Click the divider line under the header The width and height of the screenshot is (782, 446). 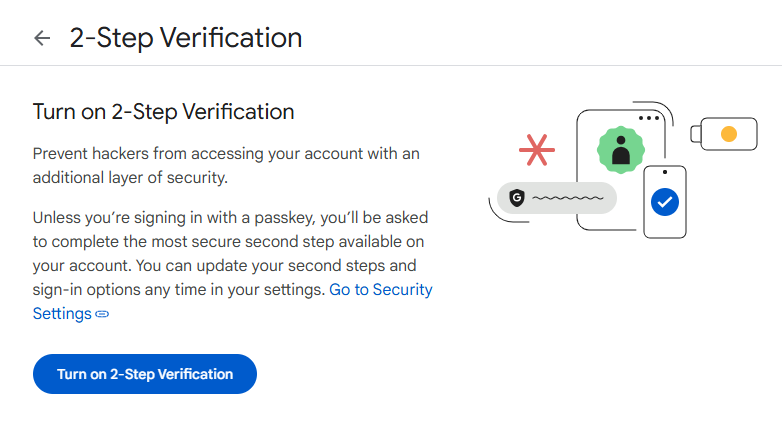point(391,66)
